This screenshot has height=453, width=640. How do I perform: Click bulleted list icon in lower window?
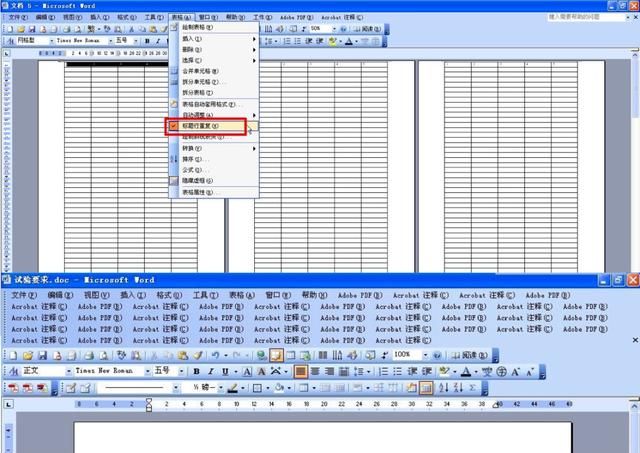coord(398,371)
